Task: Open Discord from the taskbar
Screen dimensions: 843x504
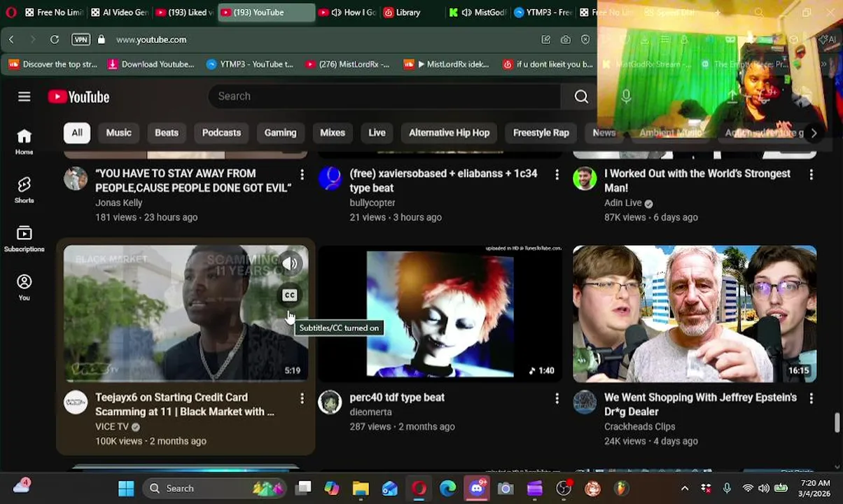Action: pyautogui.click(x=477, y=489)
